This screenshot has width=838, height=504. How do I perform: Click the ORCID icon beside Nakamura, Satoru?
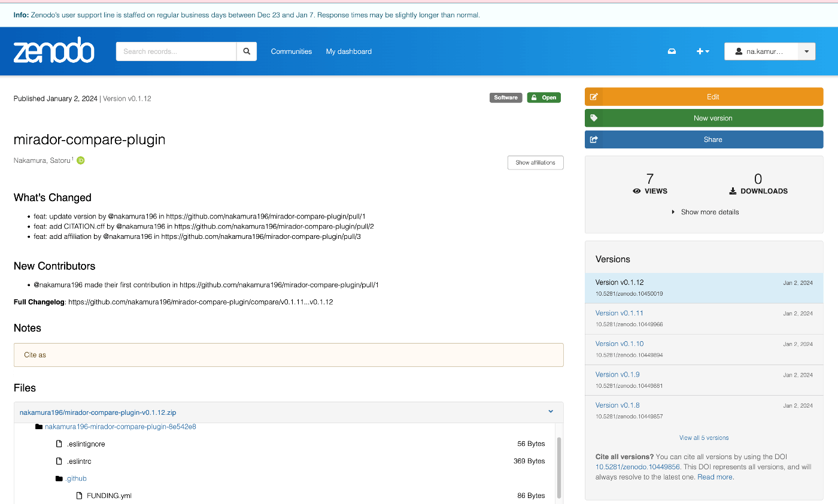tap(81, 160)
